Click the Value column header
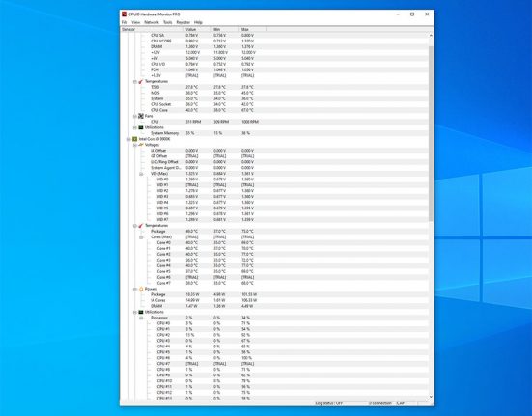The height and width of the screenshot is (416, 532). [x=198, y=30]
